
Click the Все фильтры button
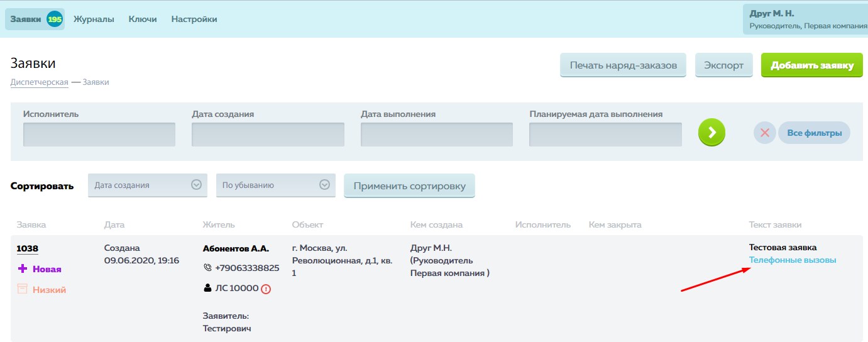tap(814, 133)
